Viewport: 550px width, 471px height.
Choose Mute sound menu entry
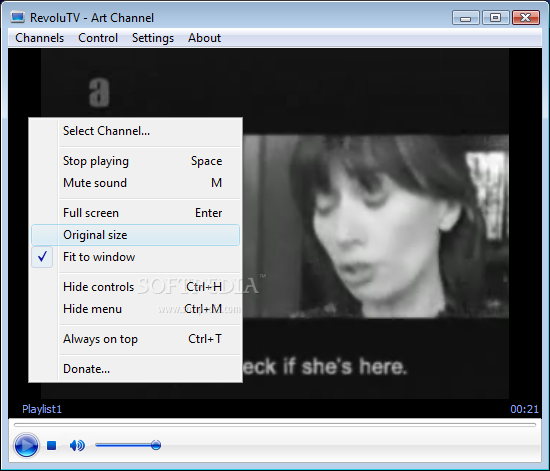[135, 183]
